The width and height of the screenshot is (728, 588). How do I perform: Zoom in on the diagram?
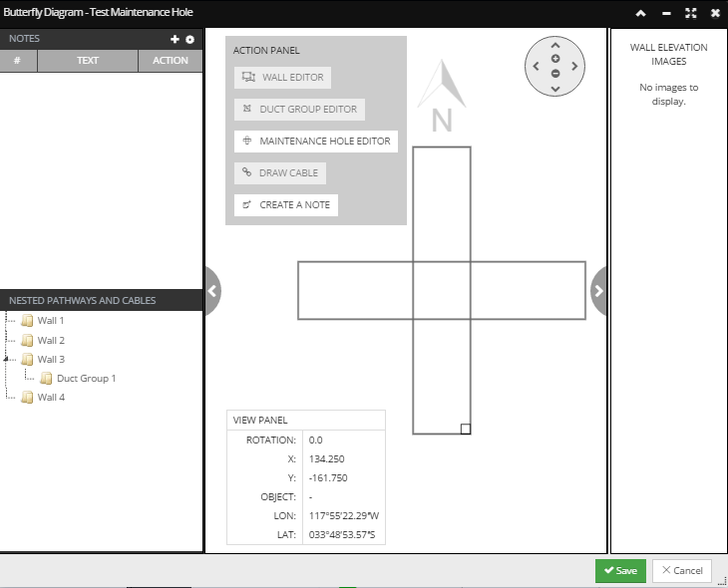pos(555,59)
